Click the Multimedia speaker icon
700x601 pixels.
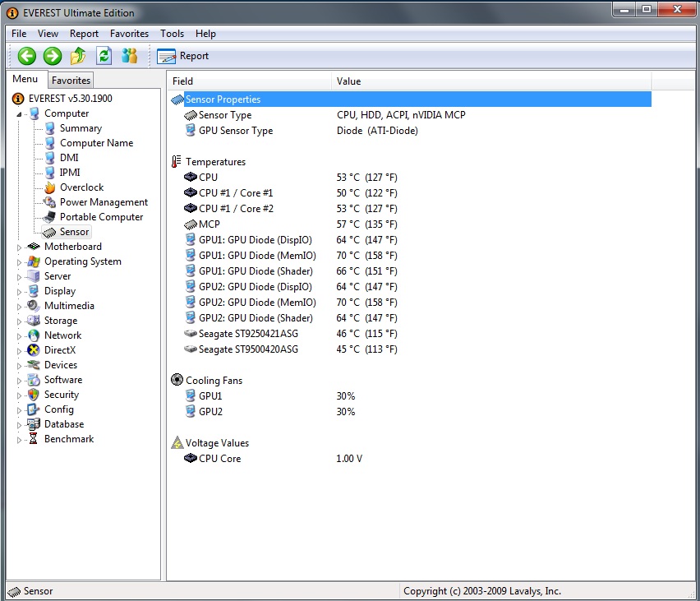(x=33, y=306)
